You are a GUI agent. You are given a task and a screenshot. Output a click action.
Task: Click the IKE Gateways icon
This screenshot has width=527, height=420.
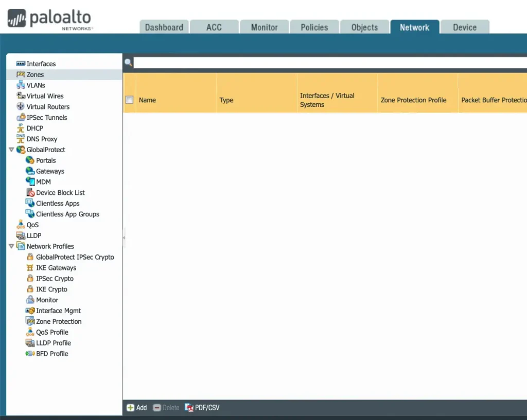[x=30, y=268]
